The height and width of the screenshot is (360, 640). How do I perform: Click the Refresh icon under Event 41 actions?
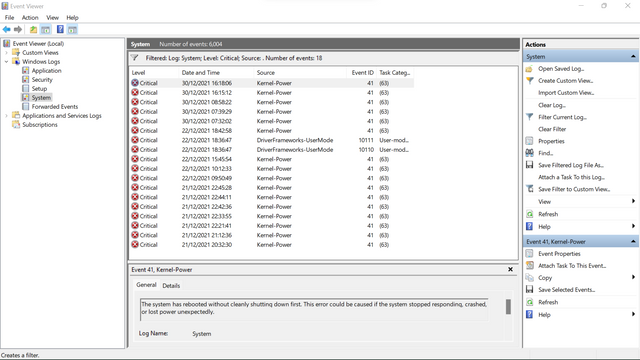pos(529,302)
